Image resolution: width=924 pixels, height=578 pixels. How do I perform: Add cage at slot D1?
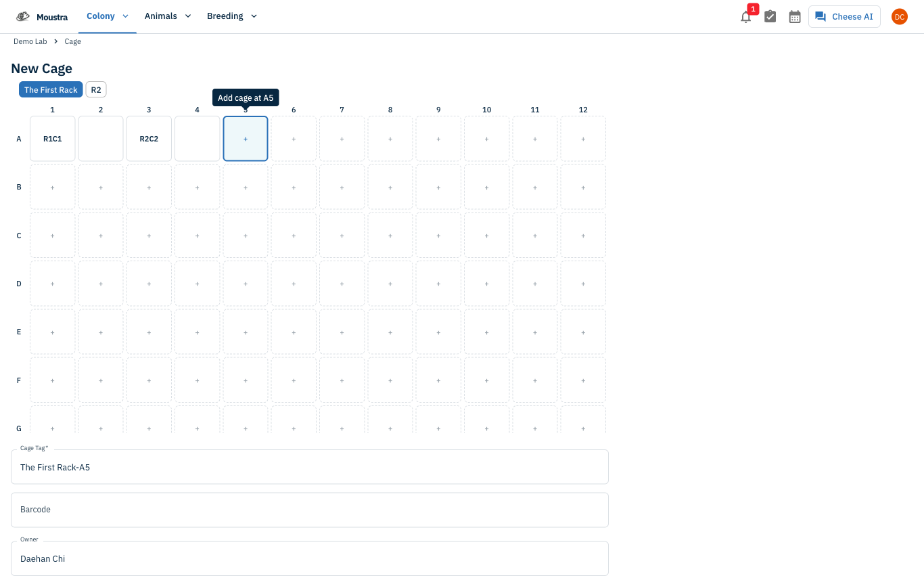point(53,284)
